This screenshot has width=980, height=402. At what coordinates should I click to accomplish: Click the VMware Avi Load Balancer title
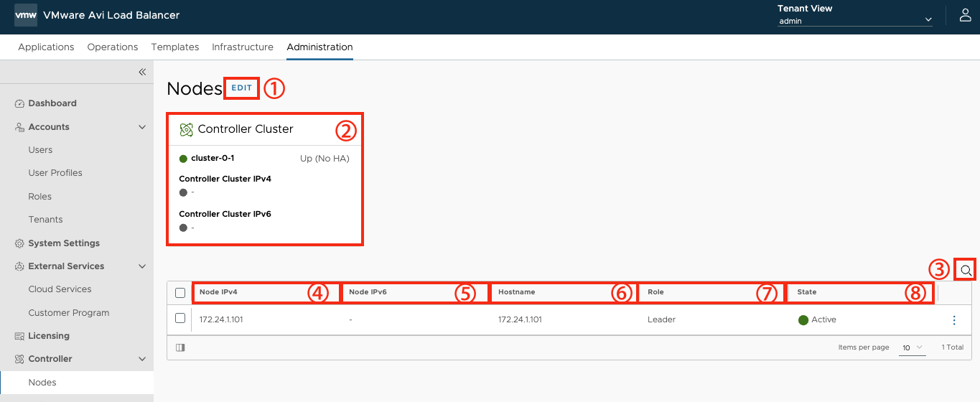click(x=111, y=15)
